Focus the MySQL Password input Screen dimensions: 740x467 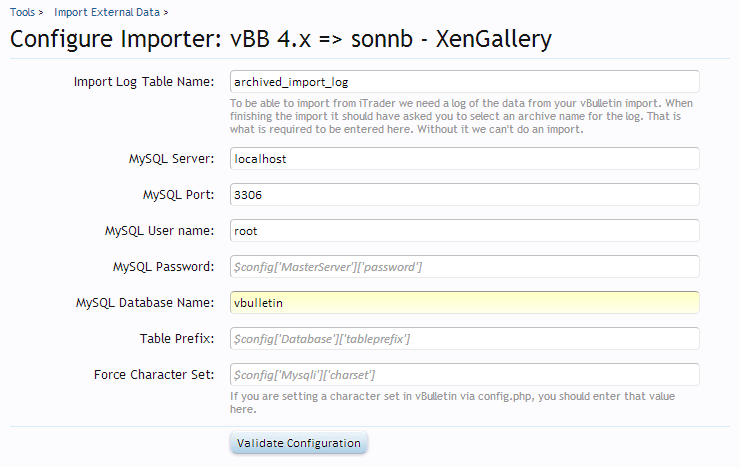(463, 267)
